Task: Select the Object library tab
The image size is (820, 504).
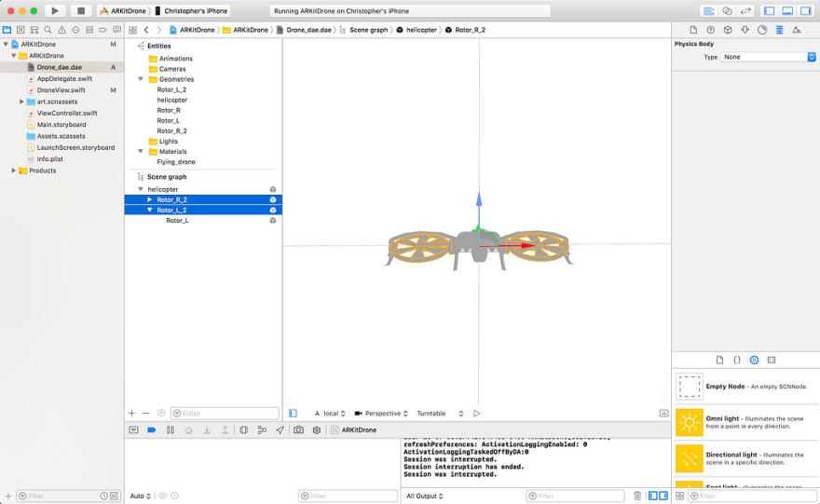Action: coord(754,360)
